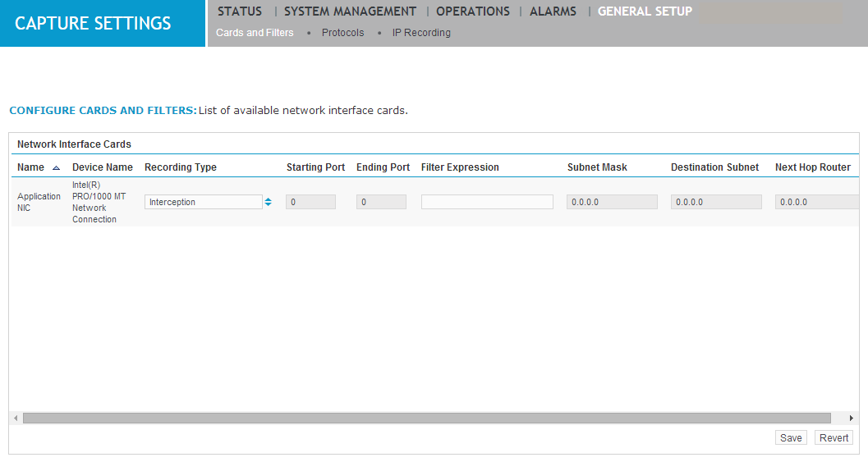Sort by the Name column header
Screen dimensions: 868x462
click(30, 167)
